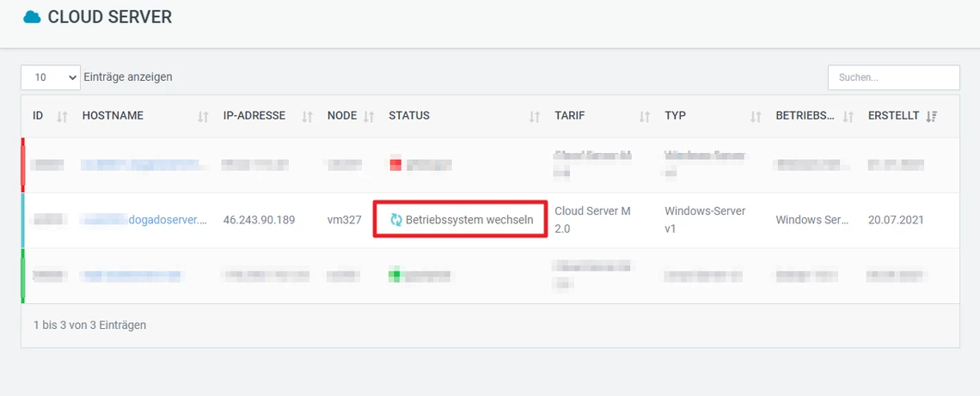Click the red status square in first row
Screen dimensions: 980x396
coord(395,164)
